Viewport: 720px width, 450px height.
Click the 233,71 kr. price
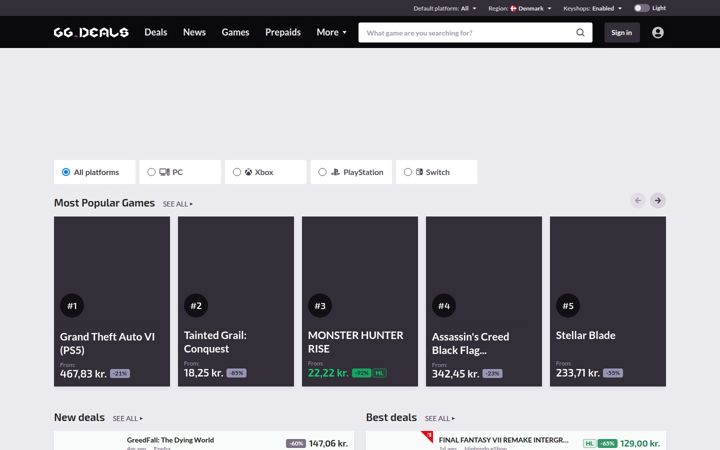coord(578,373)
